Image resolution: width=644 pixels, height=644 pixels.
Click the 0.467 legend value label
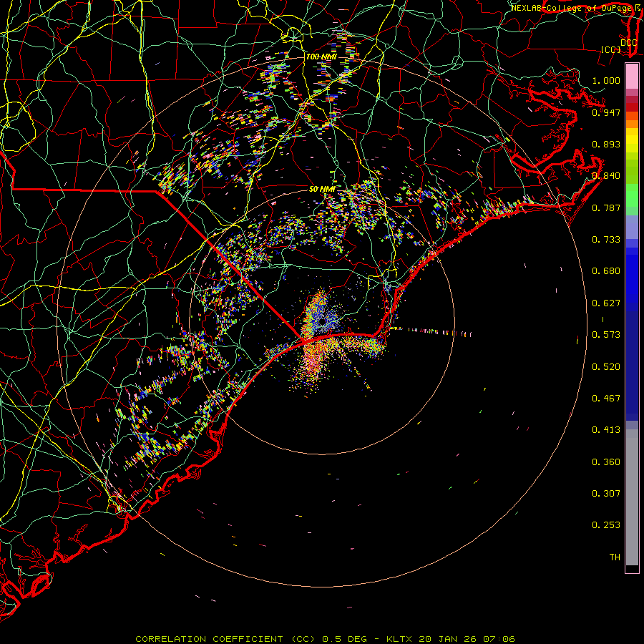pos(606,399)
